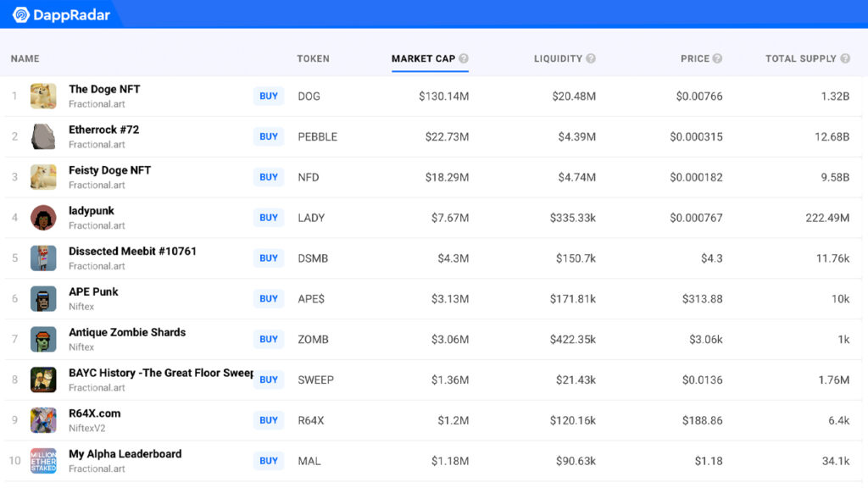Buy ZOMB token for Antique Zombie Shards

click(x=269, y=339)
